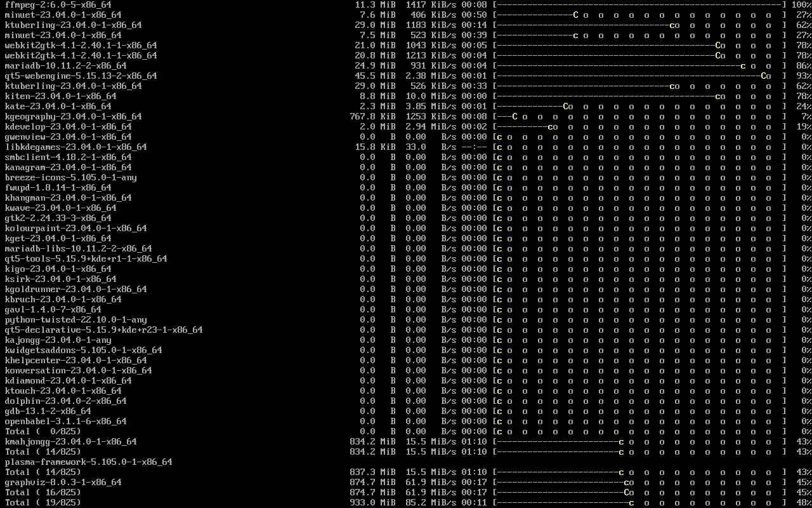
Task: Select kwave-23.04.0-1-x86_64 package name
Action: pos(60,208)
